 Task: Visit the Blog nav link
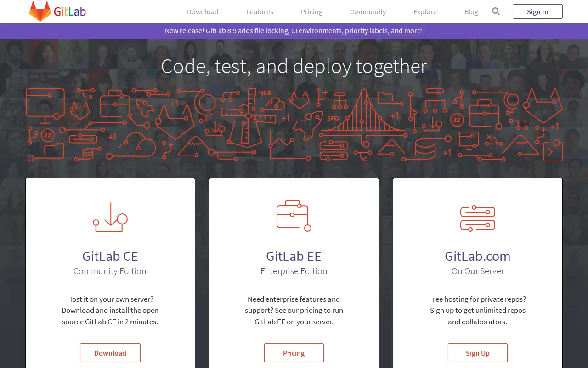pos(471,12)
